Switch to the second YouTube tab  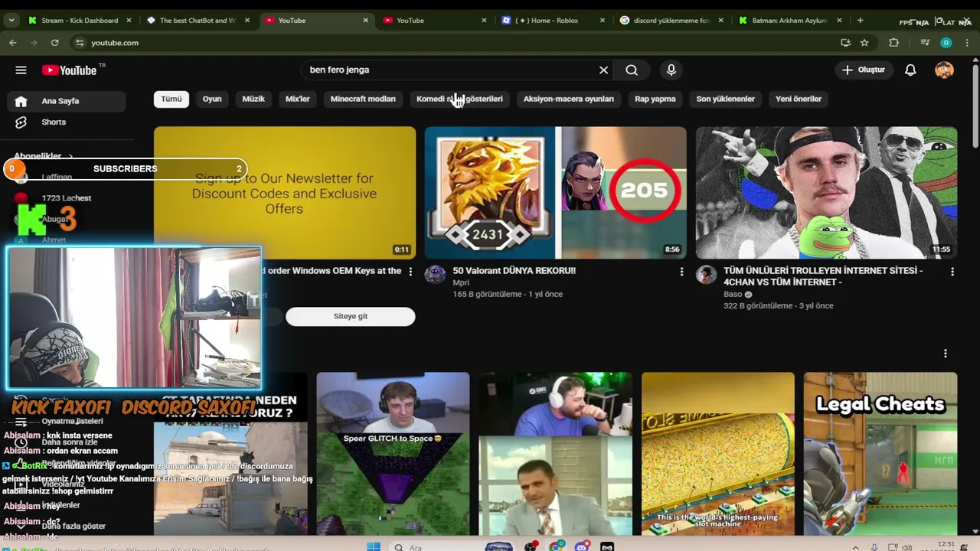pyautogui.click(x=434, y=21)
